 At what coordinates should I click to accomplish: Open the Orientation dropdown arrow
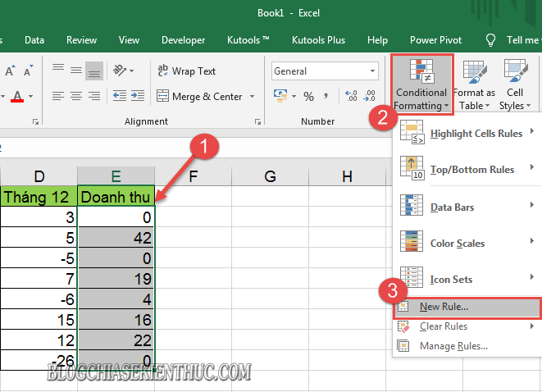click(x=131, y=71)
